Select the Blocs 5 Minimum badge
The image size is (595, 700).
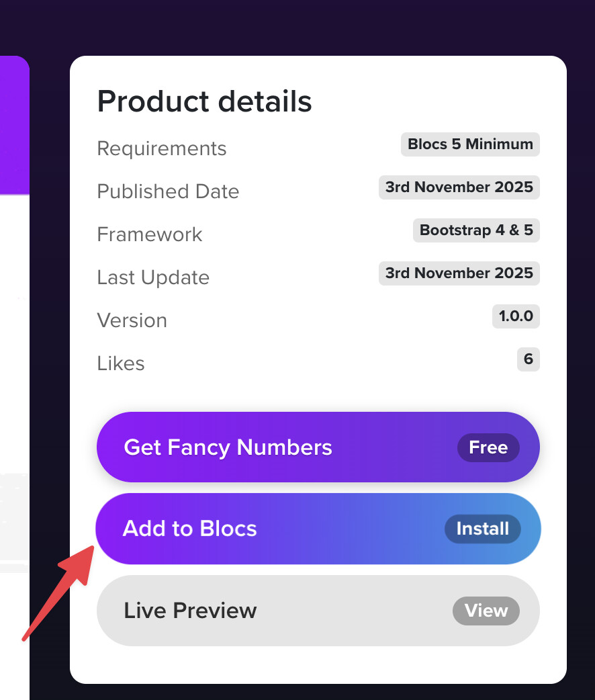(470, 144)
